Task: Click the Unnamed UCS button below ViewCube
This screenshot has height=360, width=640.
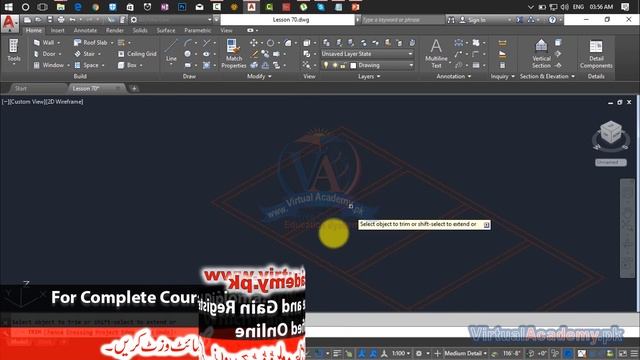Action: (610, 162)
